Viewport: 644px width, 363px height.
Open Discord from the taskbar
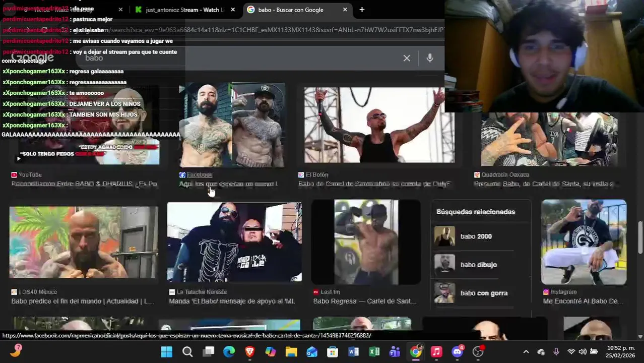(x=457, y=351)
